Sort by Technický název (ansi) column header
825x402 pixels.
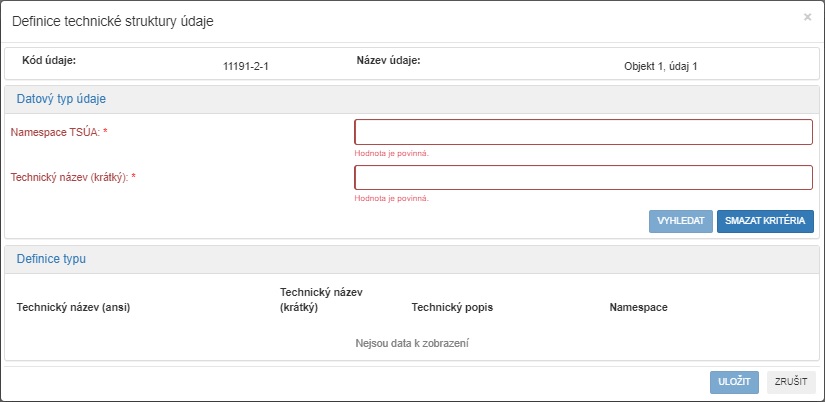click(74, 307)
